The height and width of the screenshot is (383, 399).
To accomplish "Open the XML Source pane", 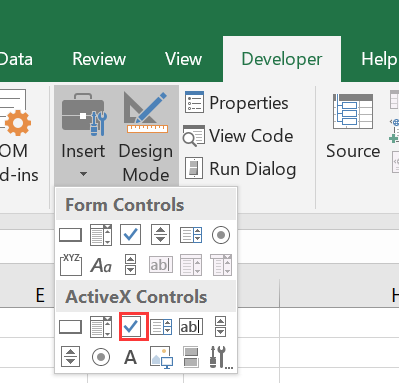I will point(353,127).
